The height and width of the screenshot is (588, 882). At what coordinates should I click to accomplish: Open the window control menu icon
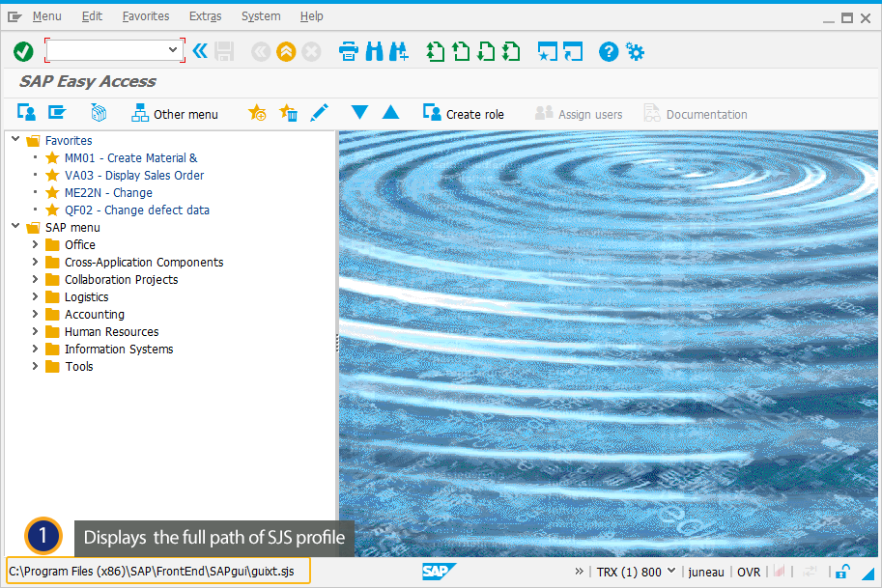coord(14,16)
